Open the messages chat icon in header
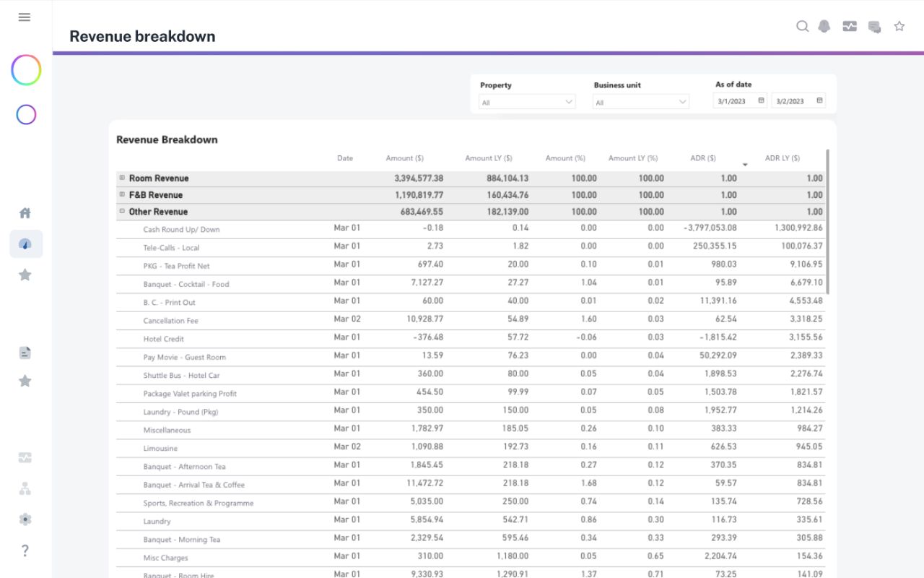This screenshot has width=924, height=578. 874,27
